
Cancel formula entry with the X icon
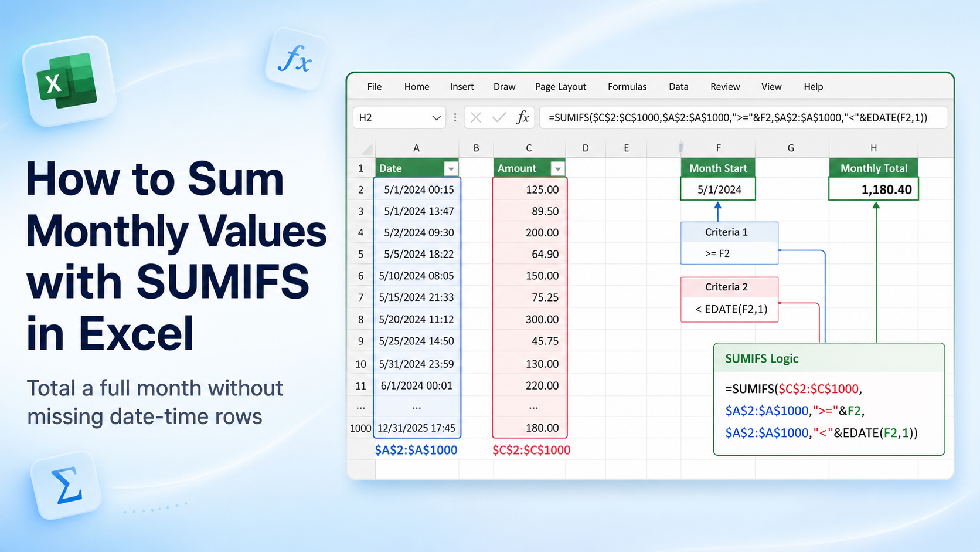coord(476,118)
